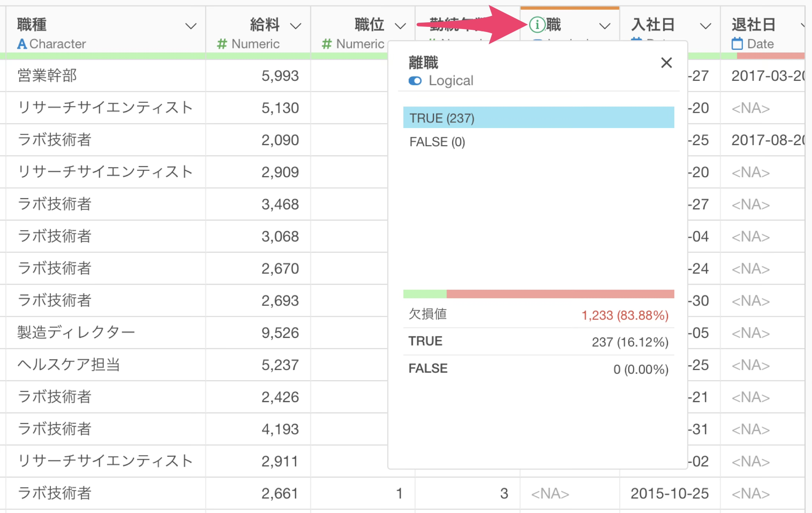Click the Character type icon under 職種

coord(22,44)
